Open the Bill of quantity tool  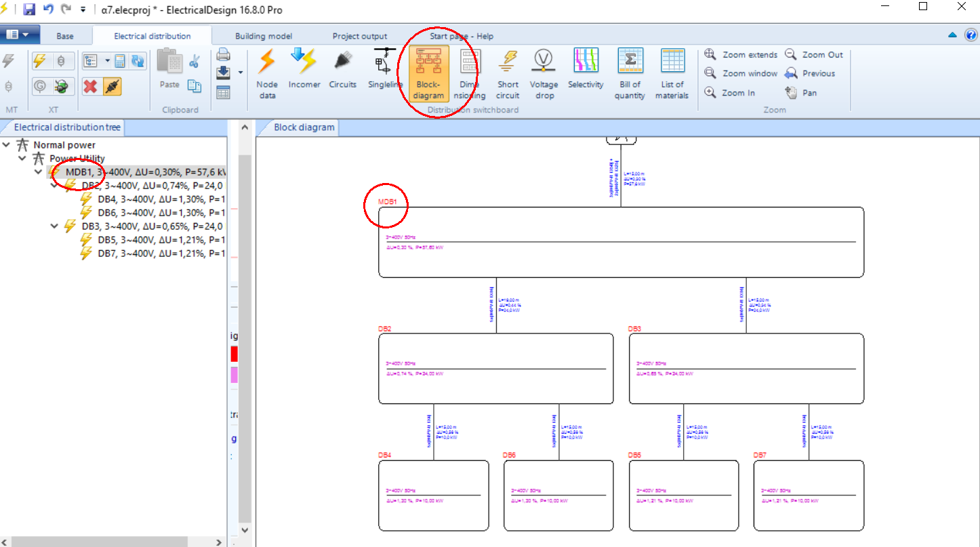pyautogui.click(x=629, y=73)
